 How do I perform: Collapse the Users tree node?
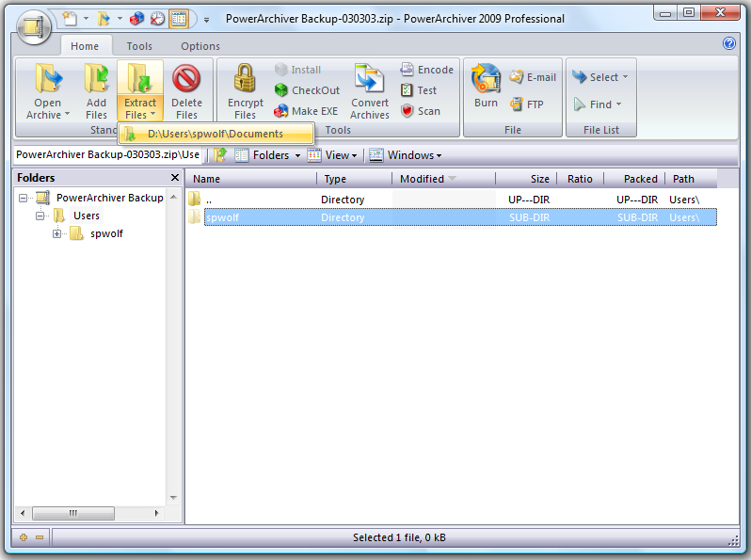pos(40,216)
